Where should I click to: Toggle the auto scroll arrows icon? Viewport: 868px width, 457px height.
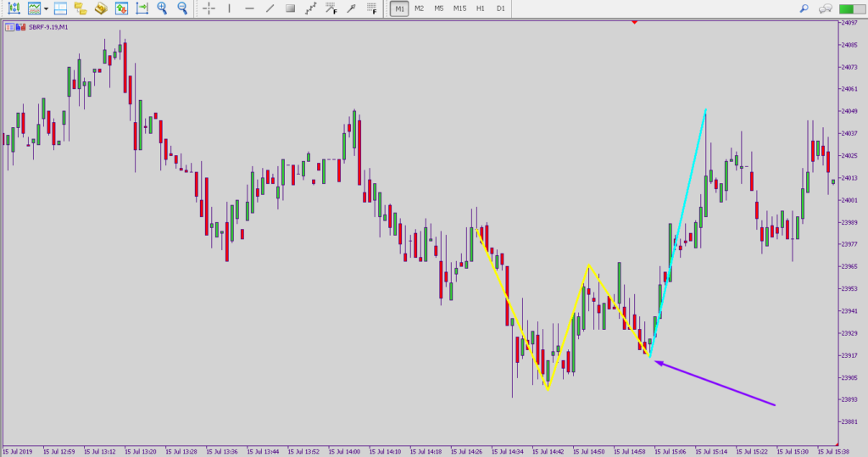point(121,8)
